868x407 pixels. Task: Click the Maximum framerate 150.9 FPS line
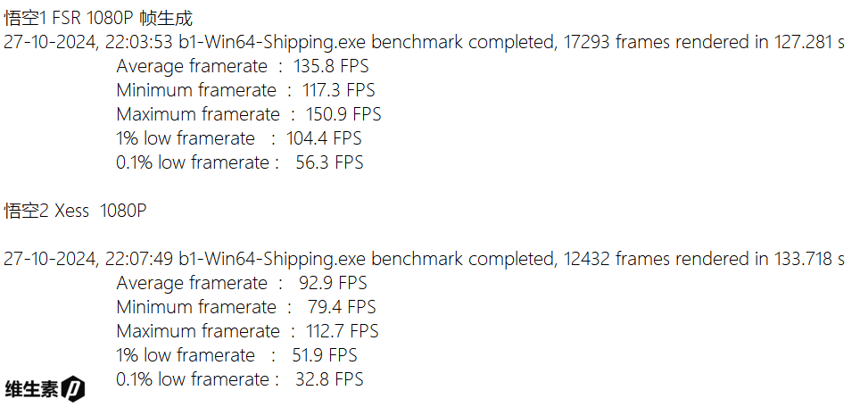tap(248, 114)
